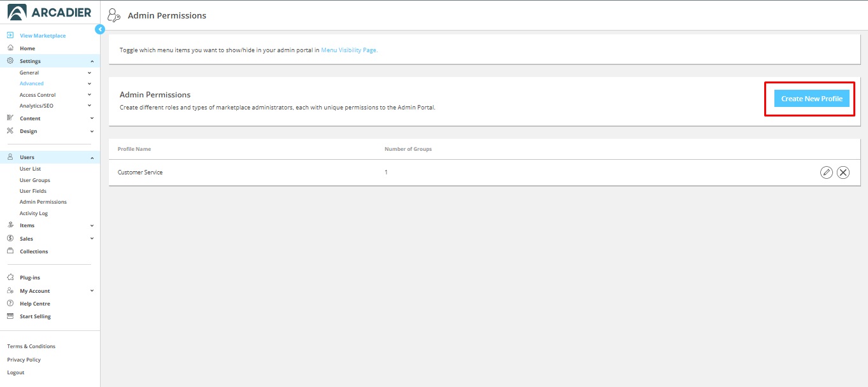The image size is (868, 387).
Task: Collapse the Settings menu section
Action: click(92, 61)
